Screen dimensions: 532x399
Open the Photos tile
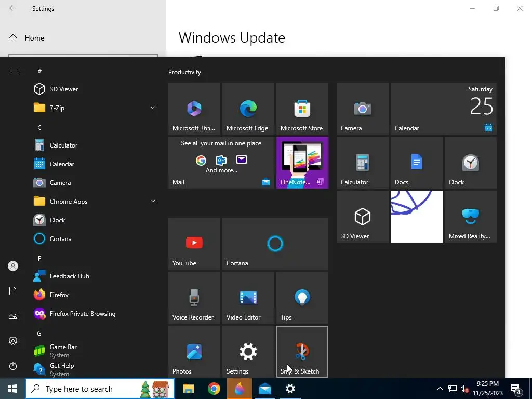[194, 352]
